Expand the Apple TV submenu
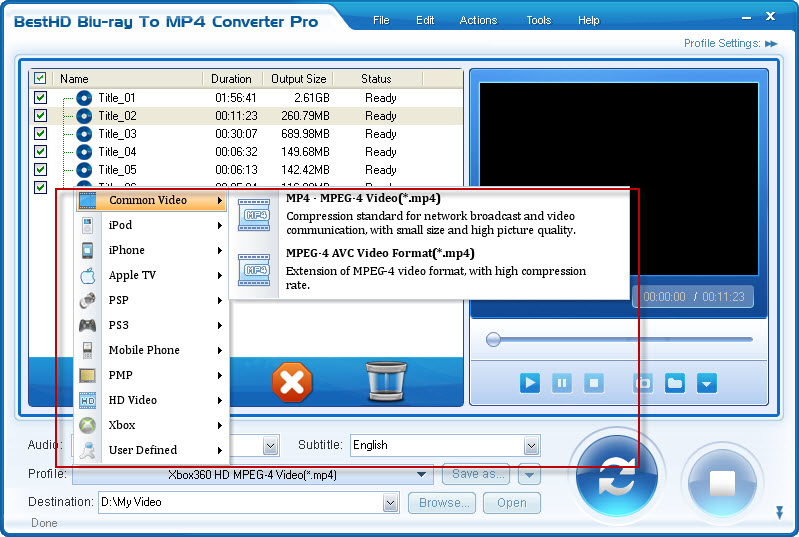799x537 pixels. pyautogui.click(x=220, y=275)
